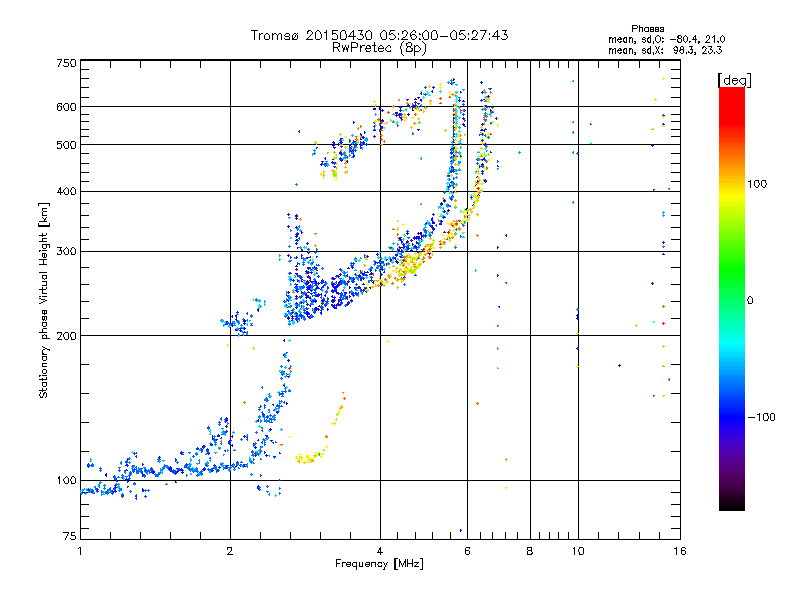Viewport: 800px width, 600px height.
Task: Click the plot title "Tromsø 20150430 05:26:00-05:27:43"
Action: 379,35
